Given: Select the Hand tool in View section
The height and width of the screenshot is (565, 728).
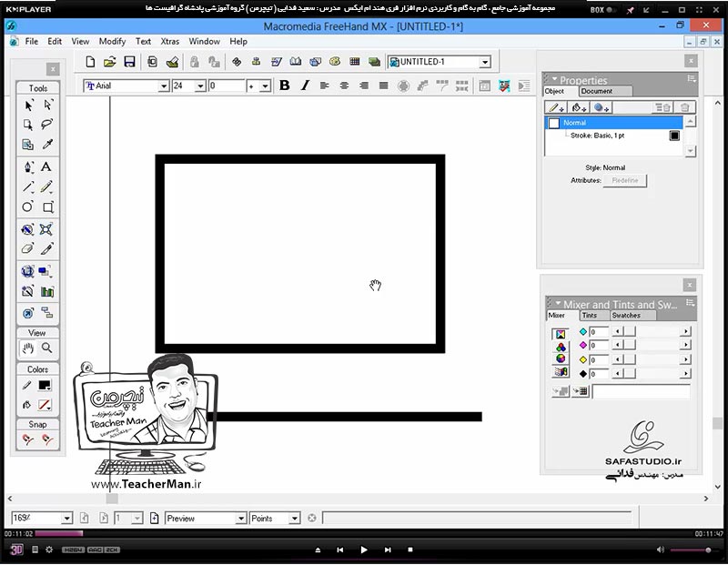Looking at the screenshot, I should pyautogui.click(x=28, y=348).
